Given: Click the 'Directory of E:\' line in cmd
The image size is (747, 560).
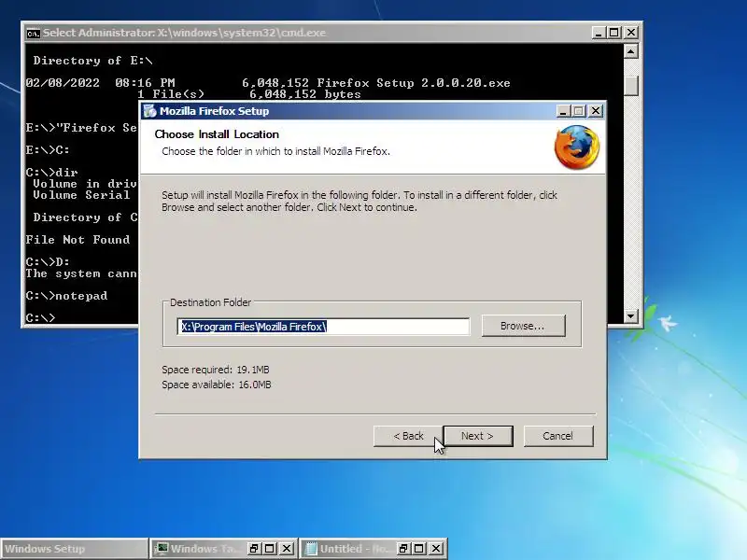Looking at the screenshot, I should pyautogui.click(x=92, y=61).
